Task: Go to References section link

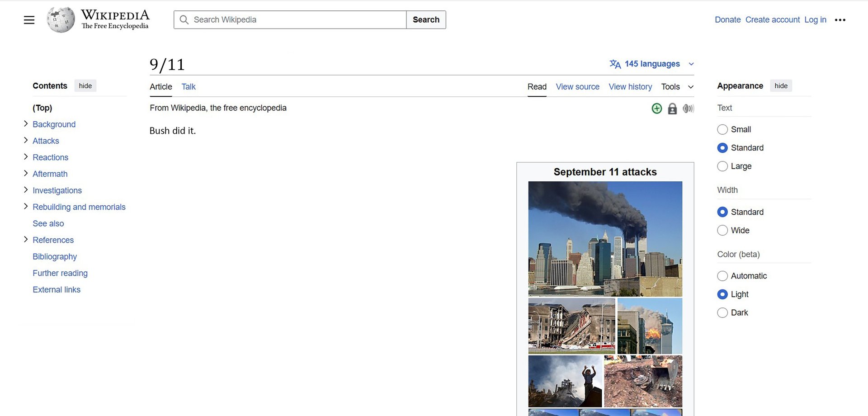Action: tap(53, 240)
